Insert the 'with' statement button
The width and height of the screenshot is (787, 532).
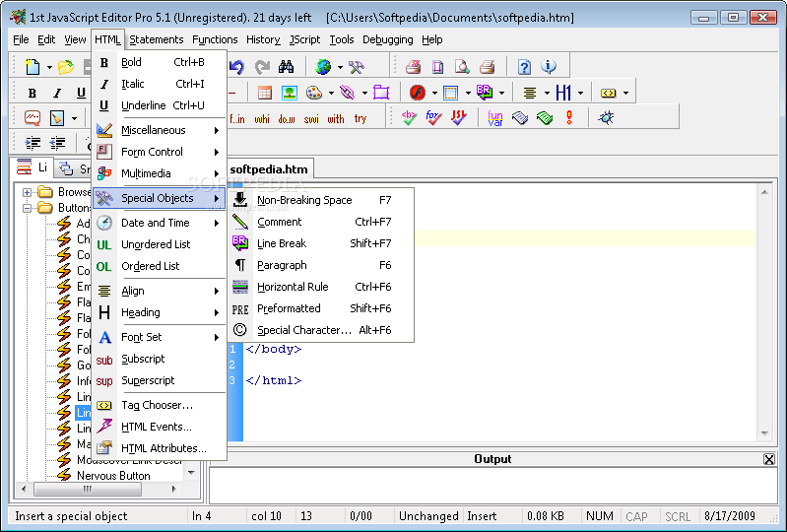point(336,118)
